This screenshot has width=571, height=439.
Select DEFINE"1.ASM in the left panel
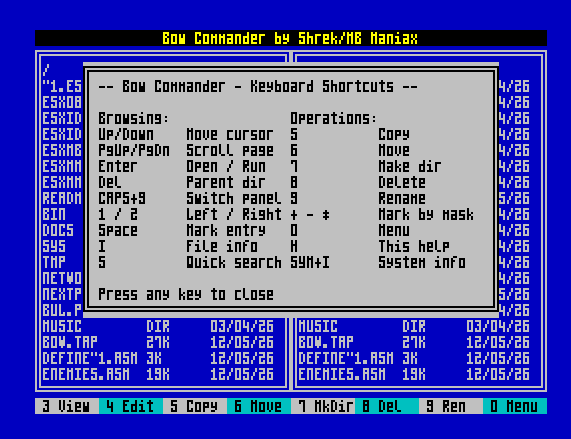[158, 358]
